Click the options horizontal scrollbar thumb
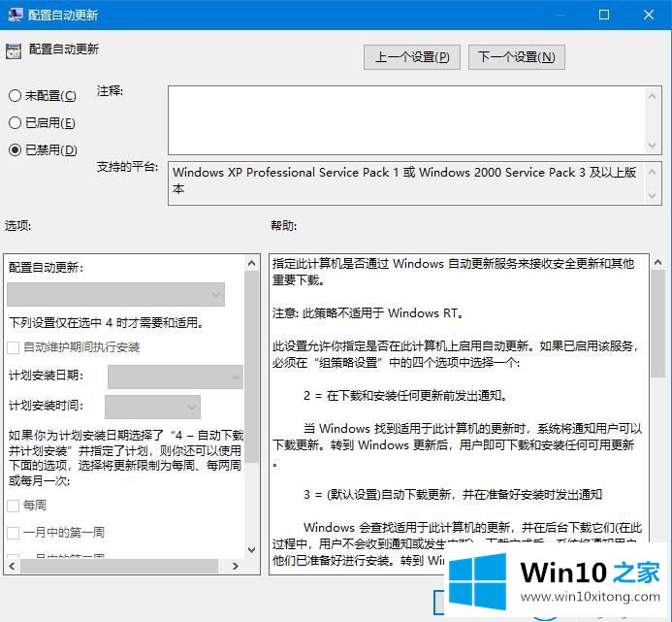This screenshot has width=672, height=622. click(119, 567)
